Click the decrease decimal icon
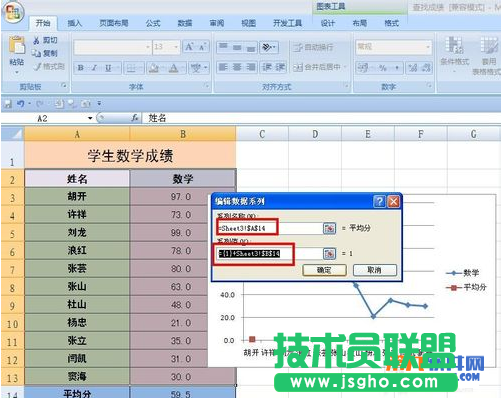Image resolution: width=501 pixels, height=398 pixels. pos(426,68)
